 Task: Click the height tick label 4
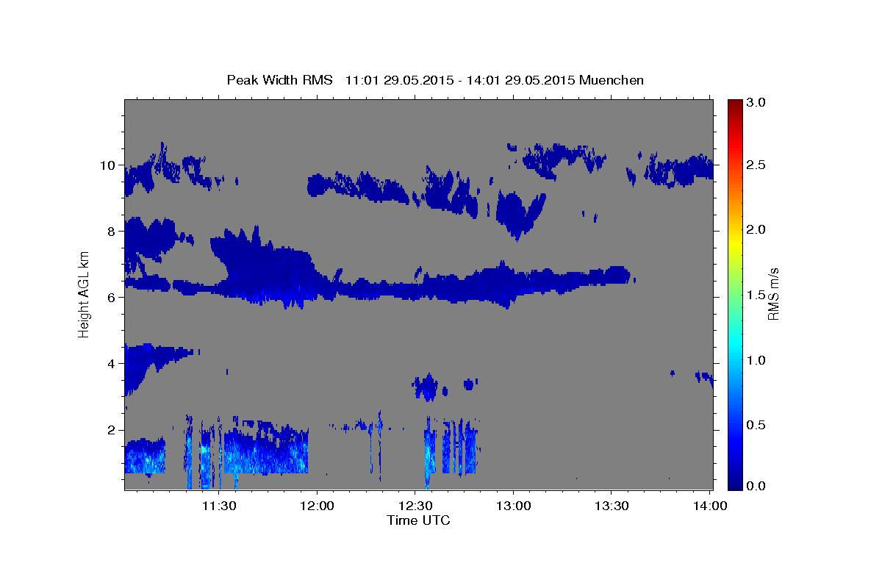(x=112, y=364)
